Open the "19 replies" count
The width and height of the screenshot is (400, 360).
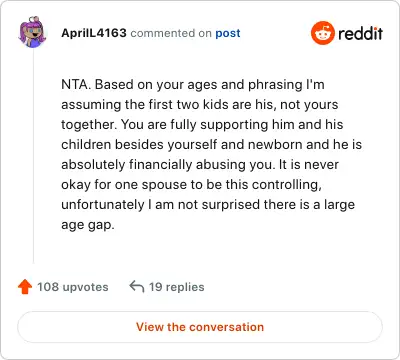coord(177,287)
